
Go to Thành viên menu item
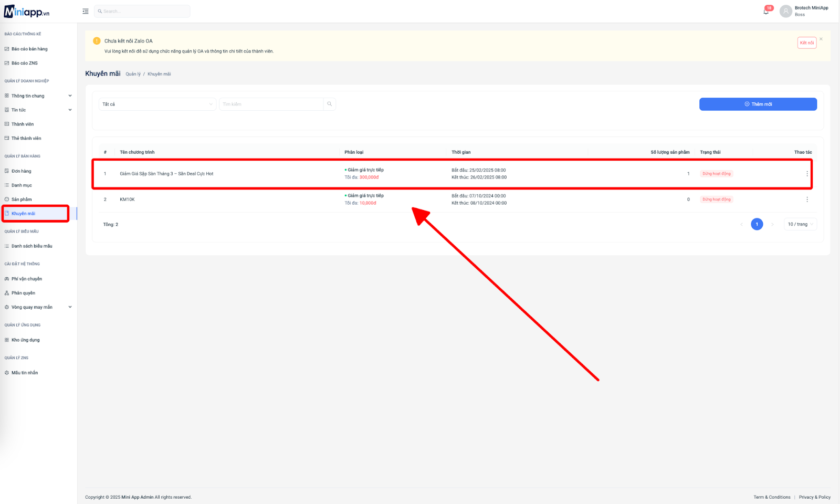[x=23, y=124]
